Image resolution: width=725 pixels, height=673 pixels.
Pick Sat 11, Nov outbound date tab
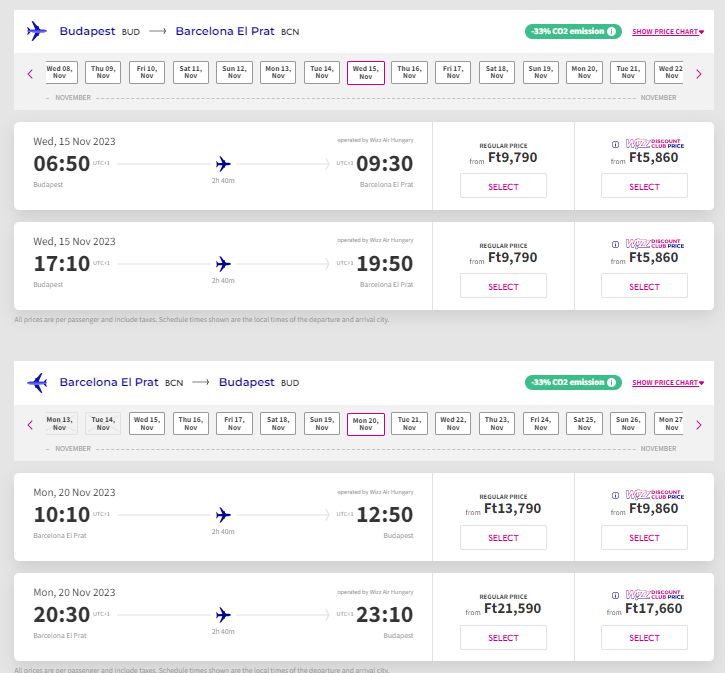coord(191,72)
